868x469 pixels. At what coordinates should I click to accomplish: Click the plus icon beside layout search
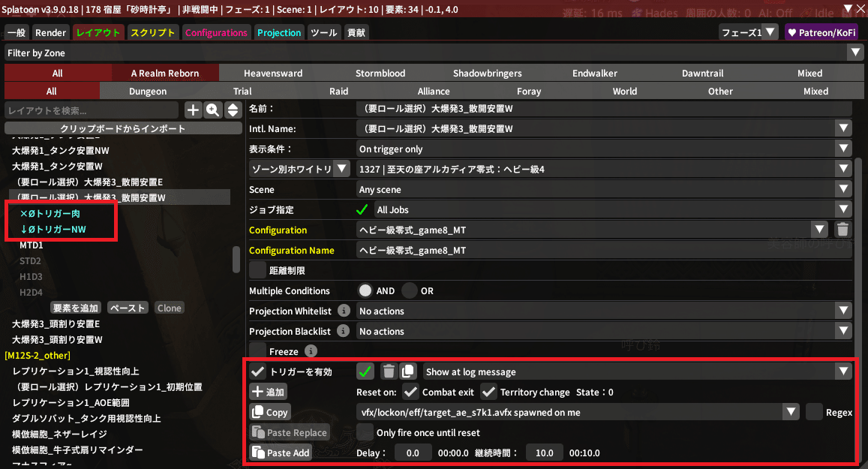point(194,110)
